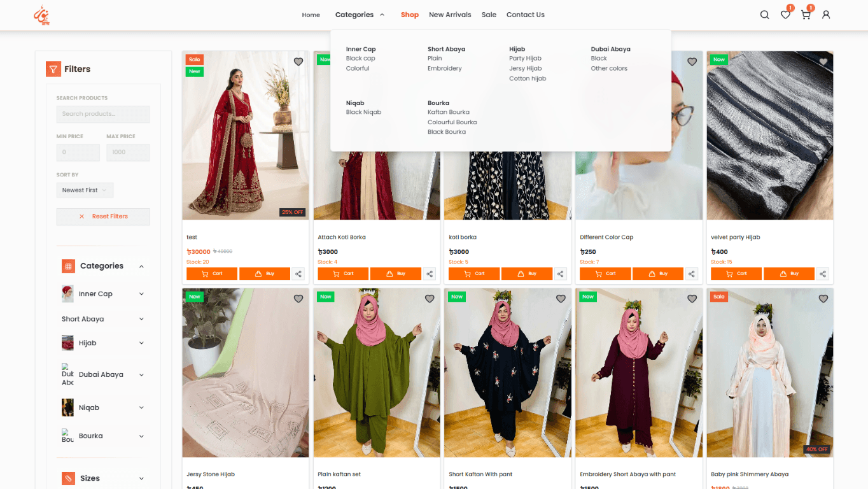Select Kaftan Bourka from Categories menu
Viewport: 868px width, 489px height.
click(448, 112)
